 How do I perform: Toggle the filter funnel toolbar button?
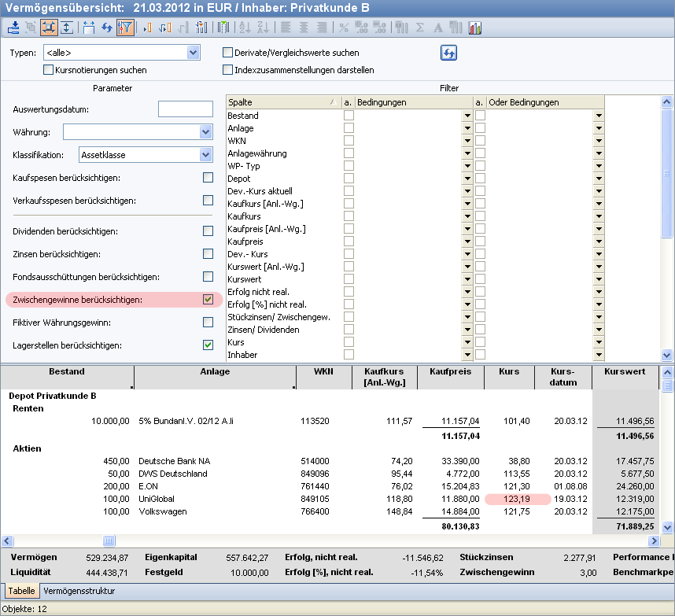(x=125, y=28)
